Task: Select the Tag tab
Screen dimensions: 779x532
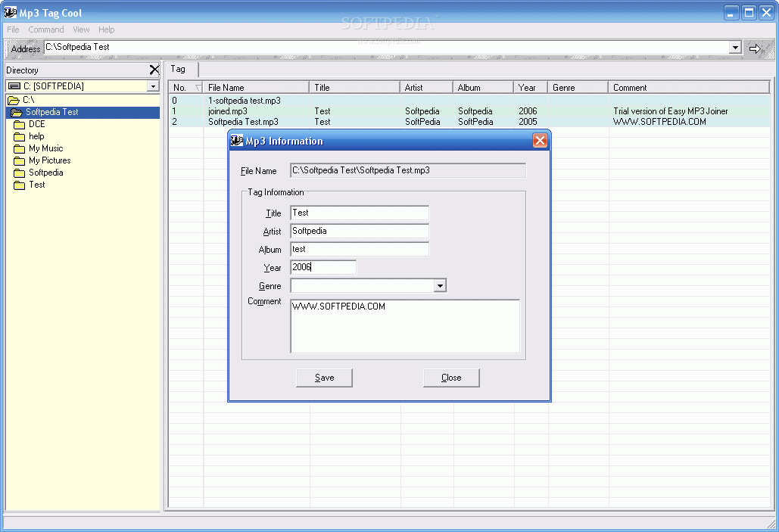Action: tap(179, 70)
